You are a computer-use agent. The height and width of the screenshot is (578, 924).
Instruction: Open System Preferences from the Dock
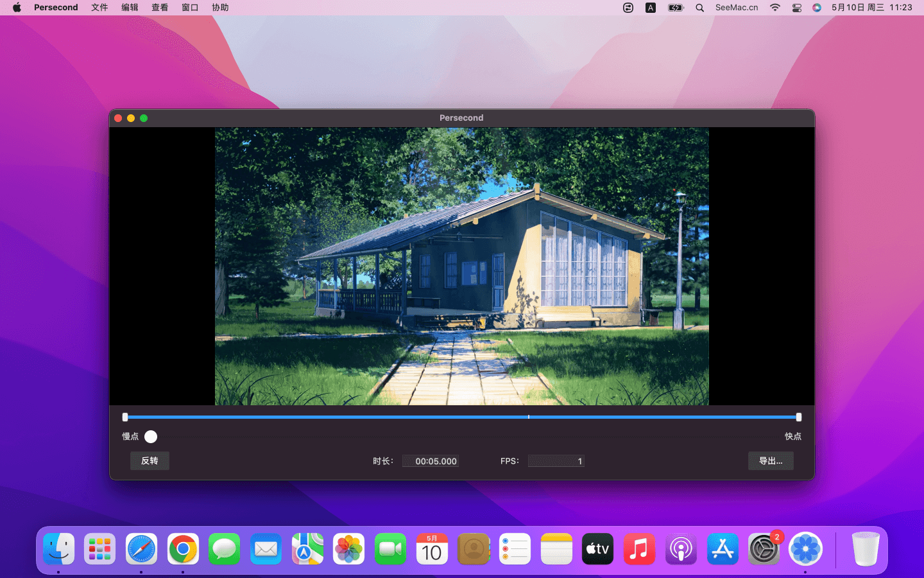click(764, 549)
